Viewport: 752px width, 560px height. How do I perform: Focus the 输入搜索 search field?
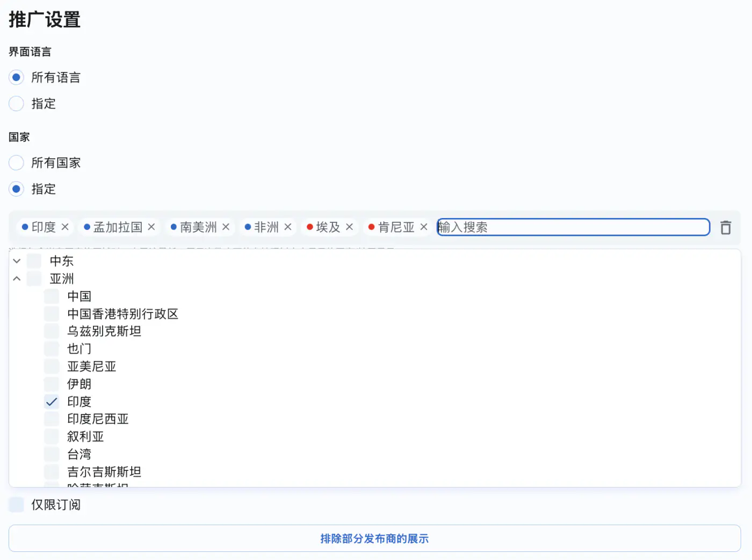point(573,227)
